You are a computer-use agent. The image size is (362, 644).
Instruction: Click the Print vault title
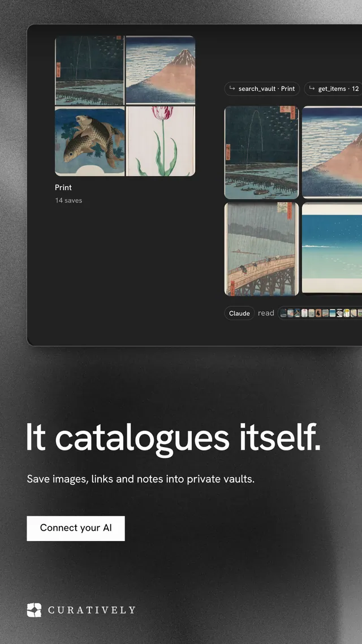click(x=63, y=187)
